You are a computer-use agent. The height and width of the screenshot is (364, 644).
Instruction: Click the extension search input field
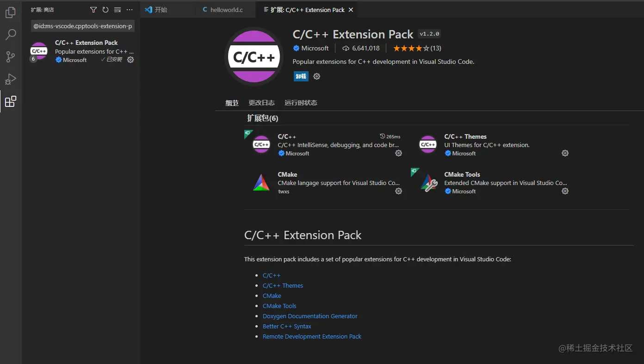[83, 26]
